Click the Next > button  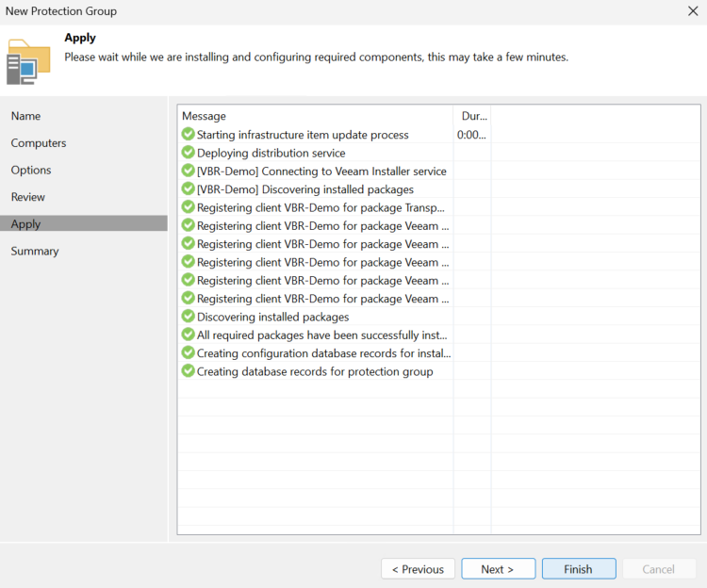tap(499, 569)
